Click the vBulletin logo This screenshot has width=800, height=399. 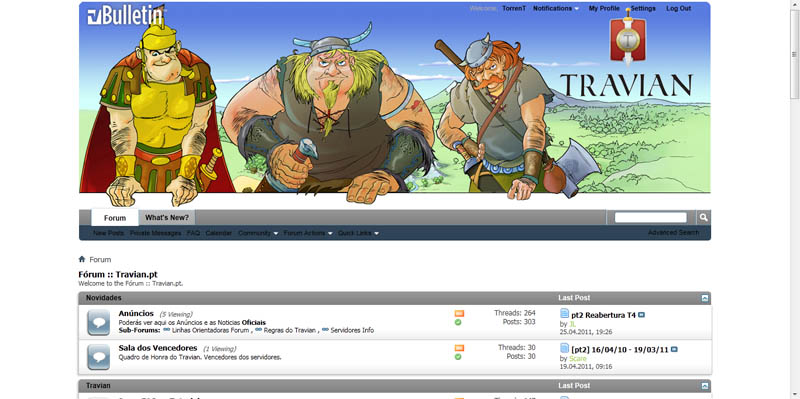click(x=126, y=15)
